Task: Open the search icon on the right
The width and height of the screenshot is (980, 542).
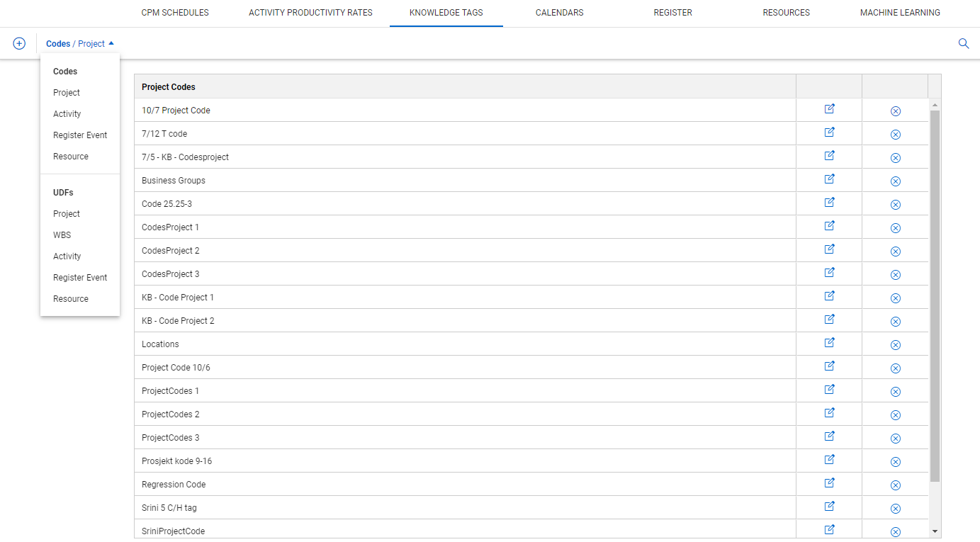Action: [964, 43]
